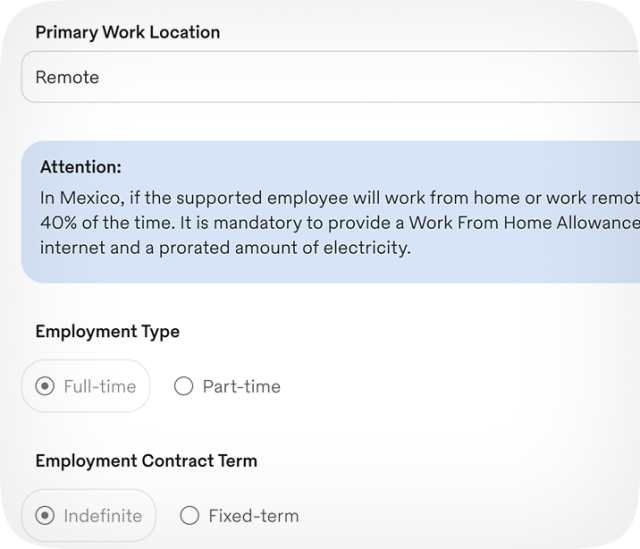Click the Attention heading in the blue banner

coord(81,167)
